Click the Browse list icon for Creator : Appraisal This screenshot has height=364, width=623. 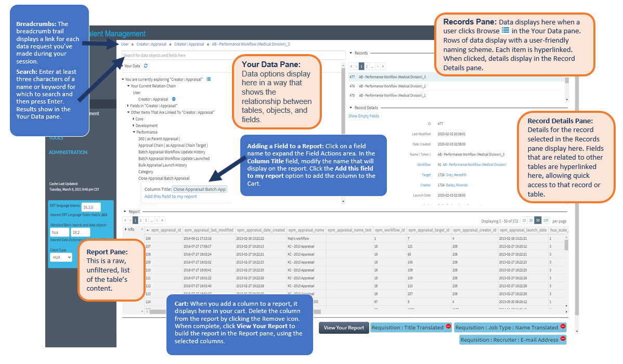[209, 79]
